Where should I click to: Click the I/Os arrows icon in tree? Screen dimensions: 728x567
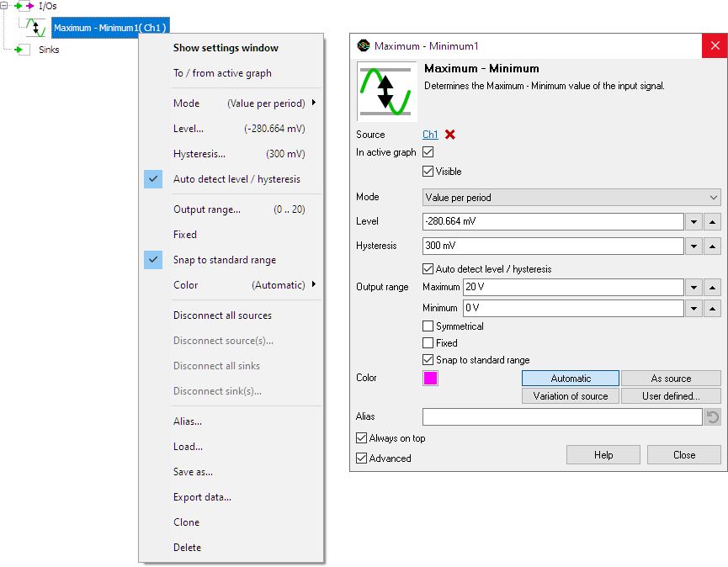click(x=24, y=6)
